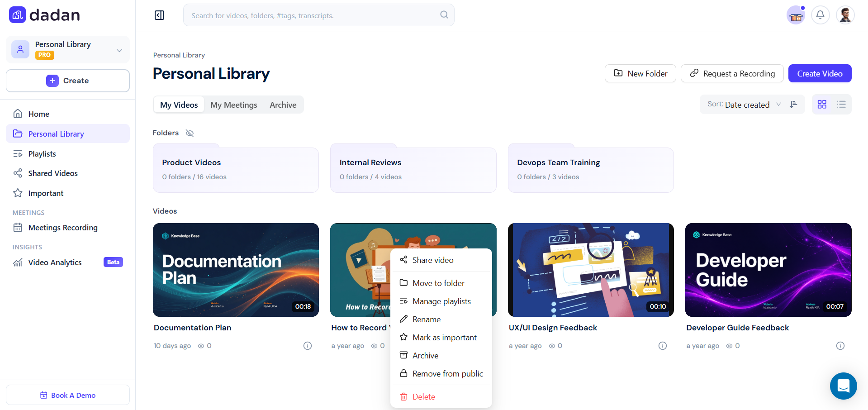Image resolution: width=868 pixels, height=410 pixels.
Task: Open the gift box rewards icon
Action: click(x=796, y=15)
